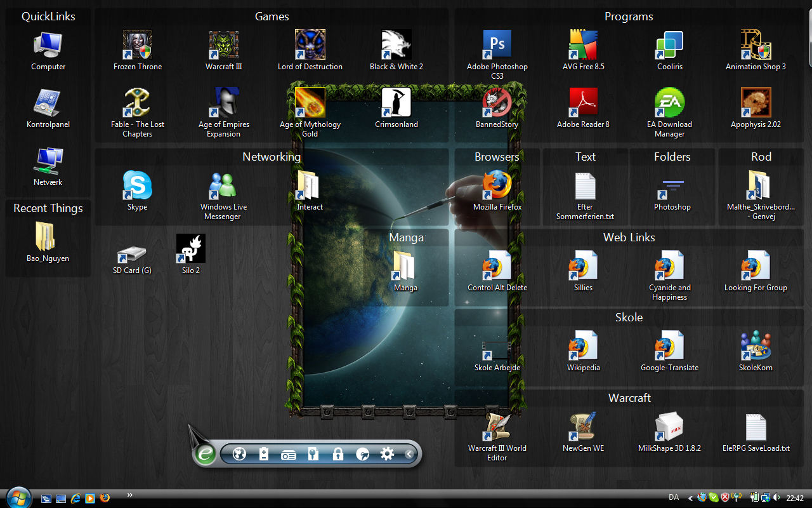Expand Quick Launch overflow chevron
The height and width of the screenshot is (508, 812).
130,495
